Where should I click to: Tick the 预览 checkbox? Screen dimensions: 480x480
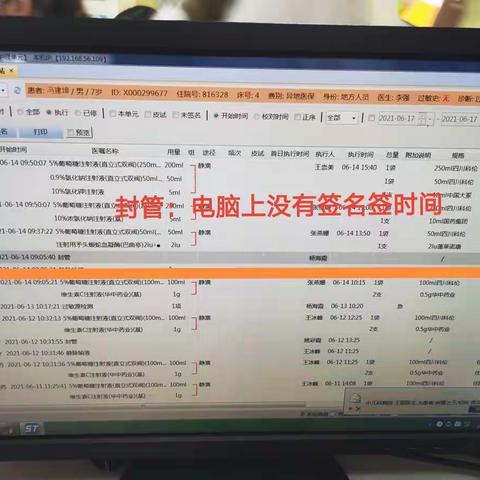coord(70,132)
